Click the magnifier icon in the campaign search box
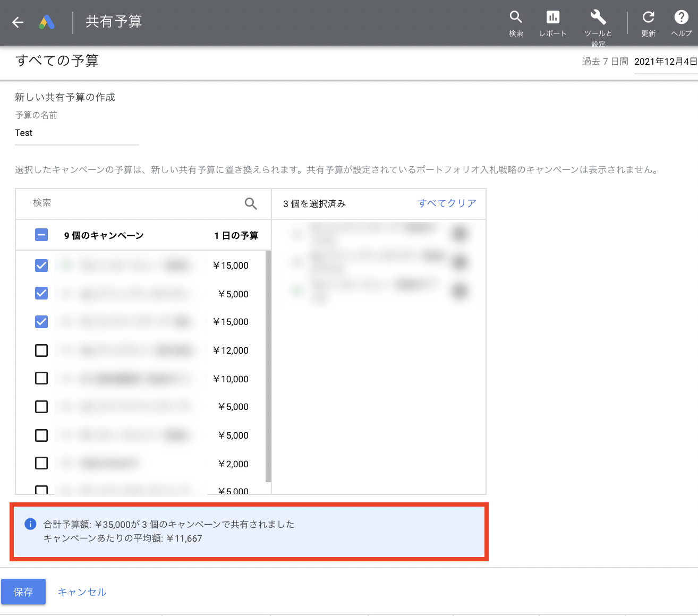The image size is (698, 616). pyautogui.click(x=250, y=203)
